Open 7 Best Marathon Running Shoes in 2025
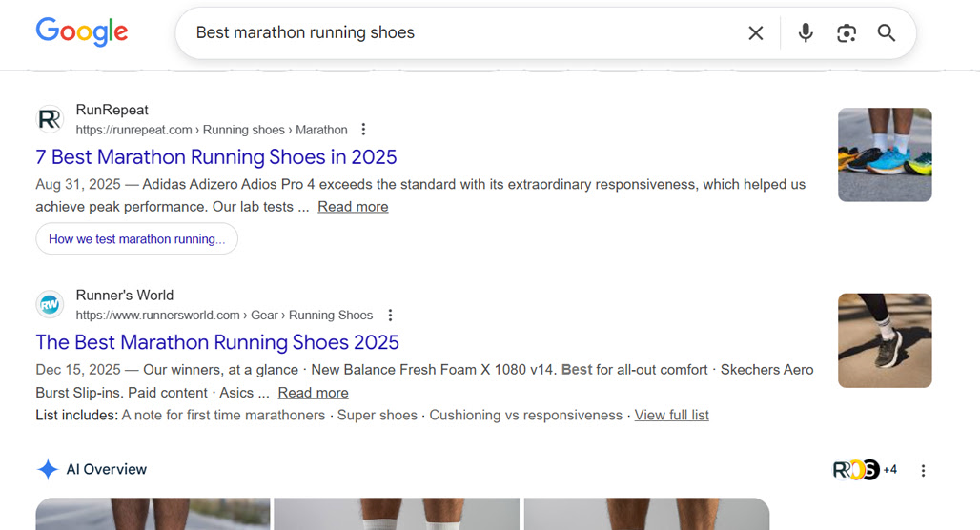The image size is (980, 530). point(216,157)
